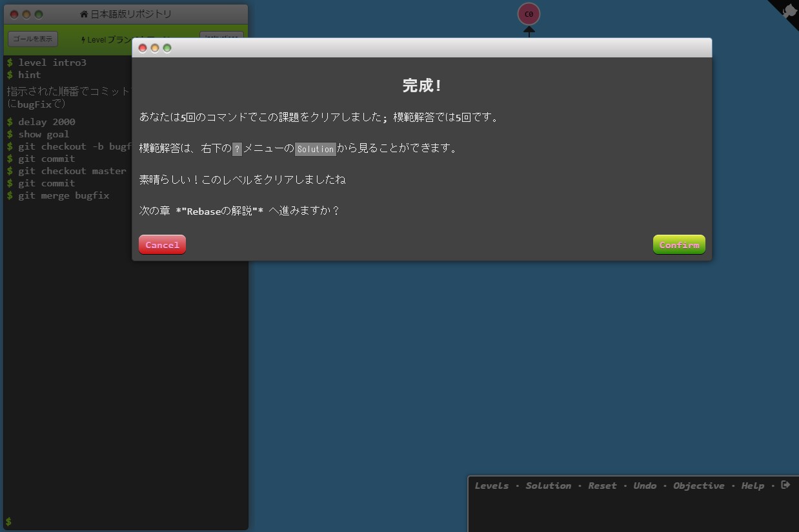Click the Confirm button in the dialog
Image resolution: width=799 pixels, height=532 pixels.
click(679, 245)
